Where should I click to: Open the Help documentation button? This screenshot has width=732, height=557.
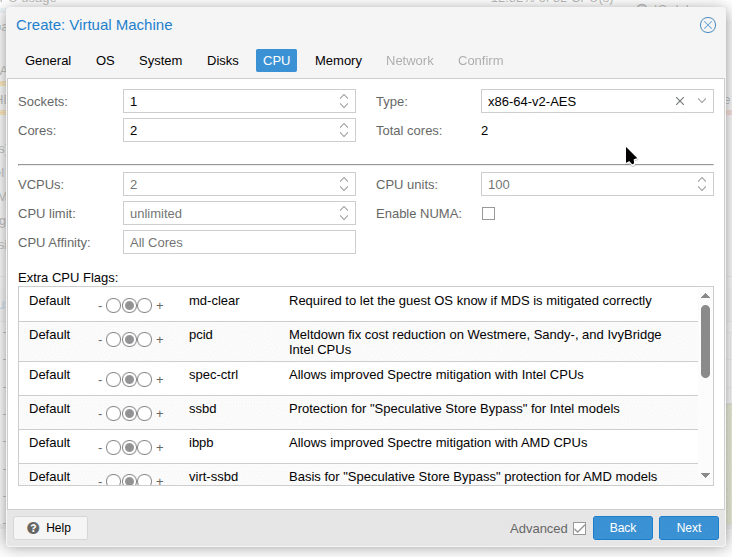(x=50, y=528)
